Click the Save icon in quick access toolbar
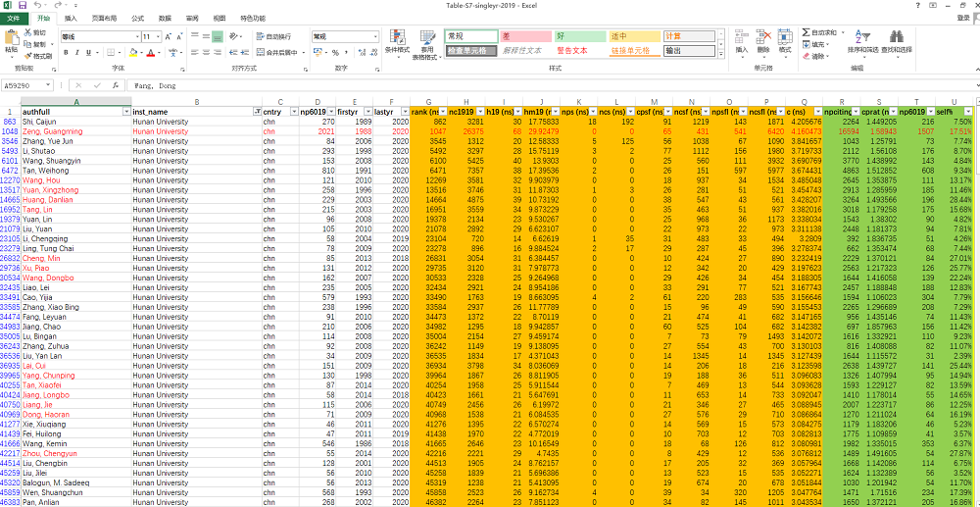Image resolution: width=980 pixels, height=507 pixels. pyautogui.click(x=21, y=5)
